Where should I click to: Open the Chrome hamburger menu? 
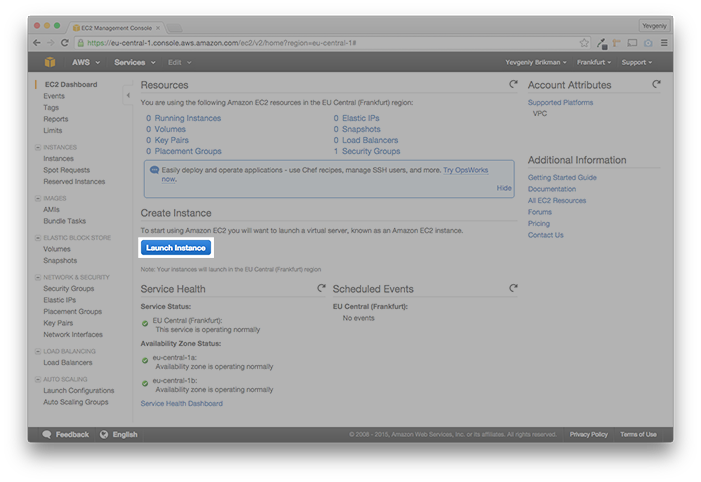point(664,43)
